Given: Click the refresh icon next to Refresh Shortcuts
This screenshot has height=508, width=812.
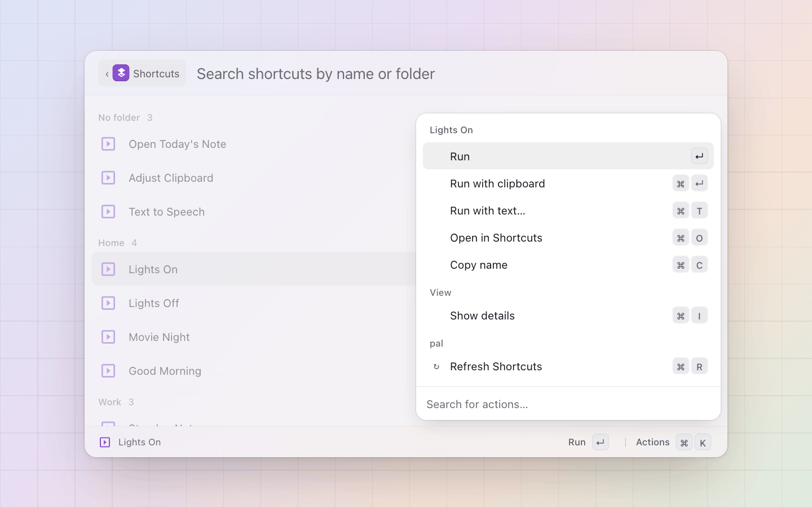Looking at the screenshot, I should pos(436,366).
